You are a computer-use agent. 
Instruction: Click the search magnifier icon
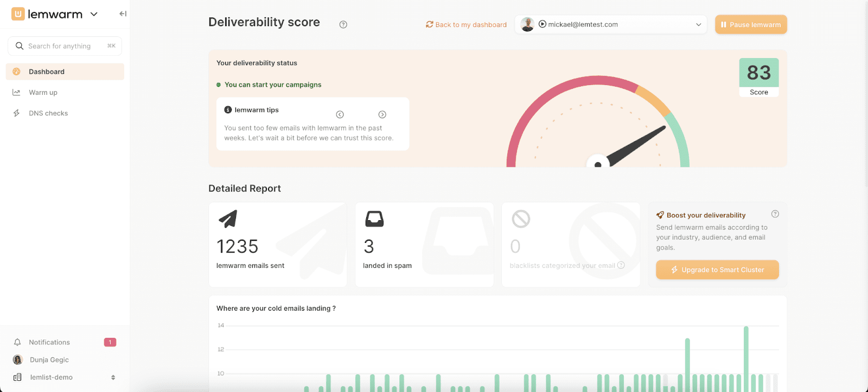point(20,46)
